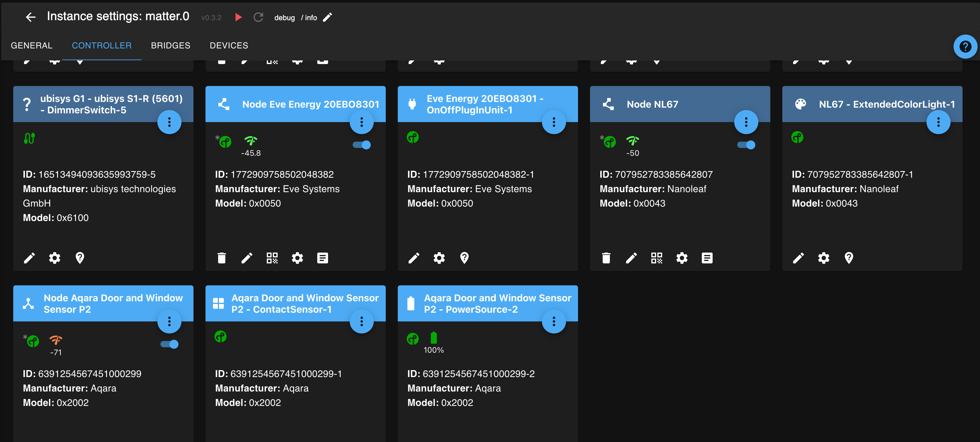Toggle Node Aqara Door and Window Sensor switch
Image resolution: width=980 pixels, height=442 pixels.
169,344
